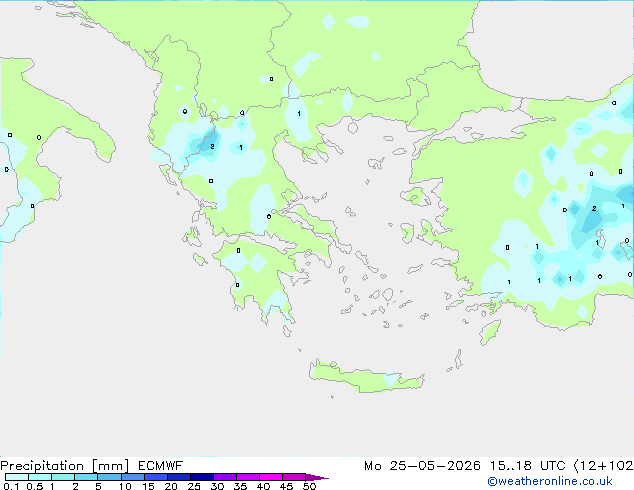634x490 pixels.
Task: Open the weatheronline.co.uk copyright link
Action: click(550, 481)
